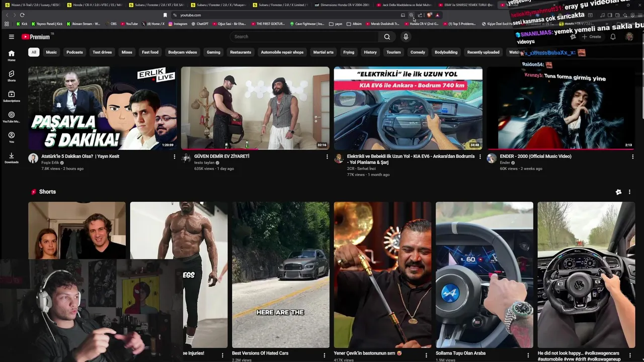644x362 pixels.
Task: Open options for Atatürk'le 5 Dakikan video
Action: (175, 157)
